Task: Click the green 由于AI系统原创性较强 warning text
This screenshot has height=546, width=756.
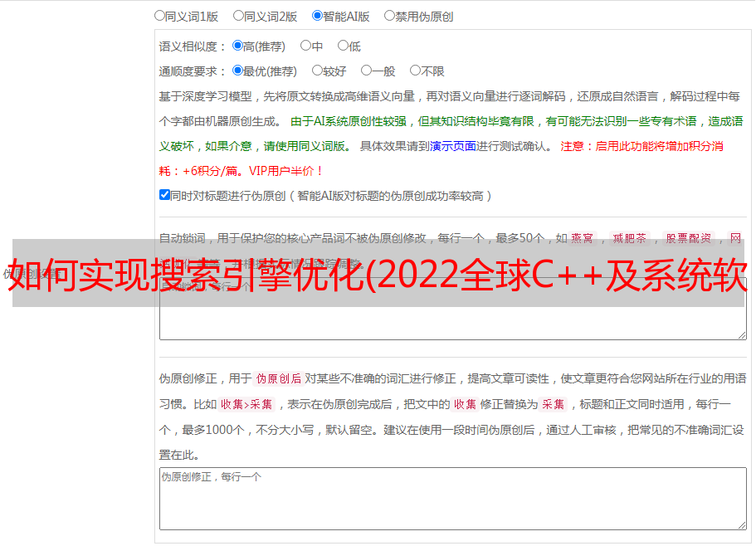Action: click(x=349, y=121)
